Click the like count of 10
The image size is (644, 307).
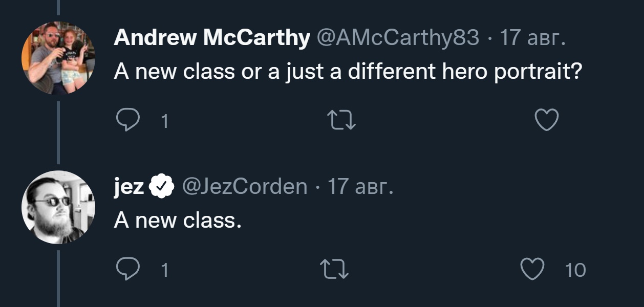point(575,270)
